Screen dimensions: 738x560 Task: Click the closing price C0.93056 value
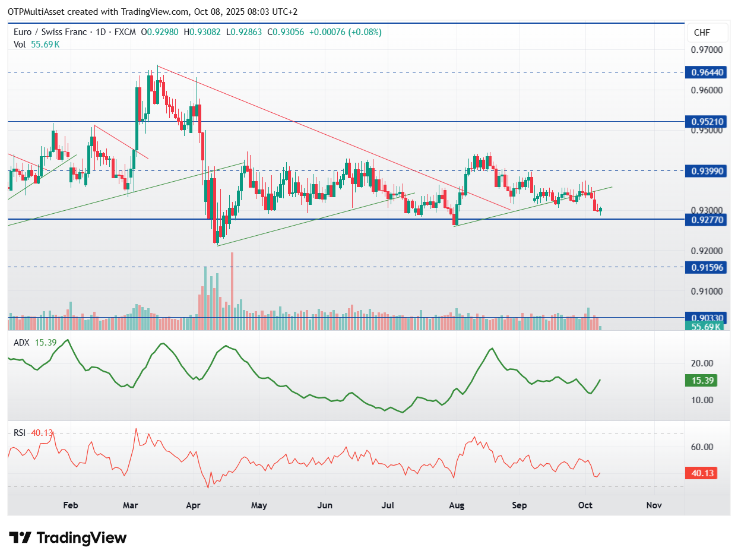click(286, 32)
